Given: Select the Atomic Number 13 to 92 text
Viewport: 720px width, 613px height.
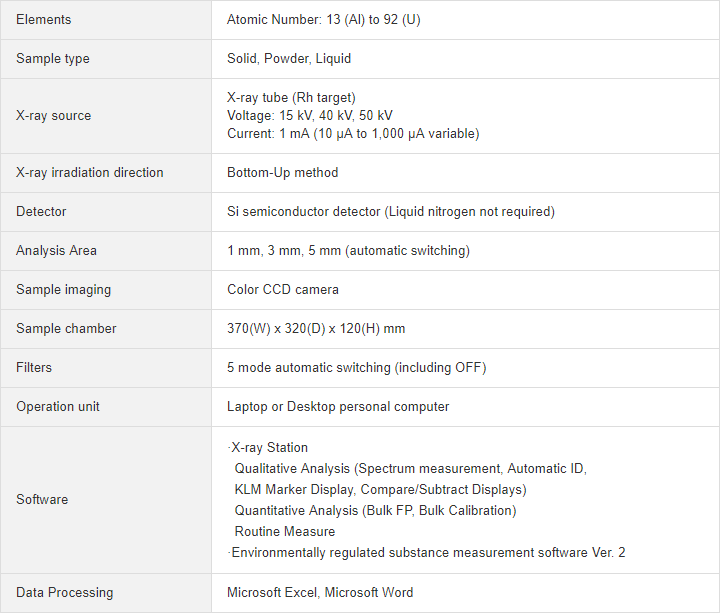Looking at the screenshot, I should 324,20.
